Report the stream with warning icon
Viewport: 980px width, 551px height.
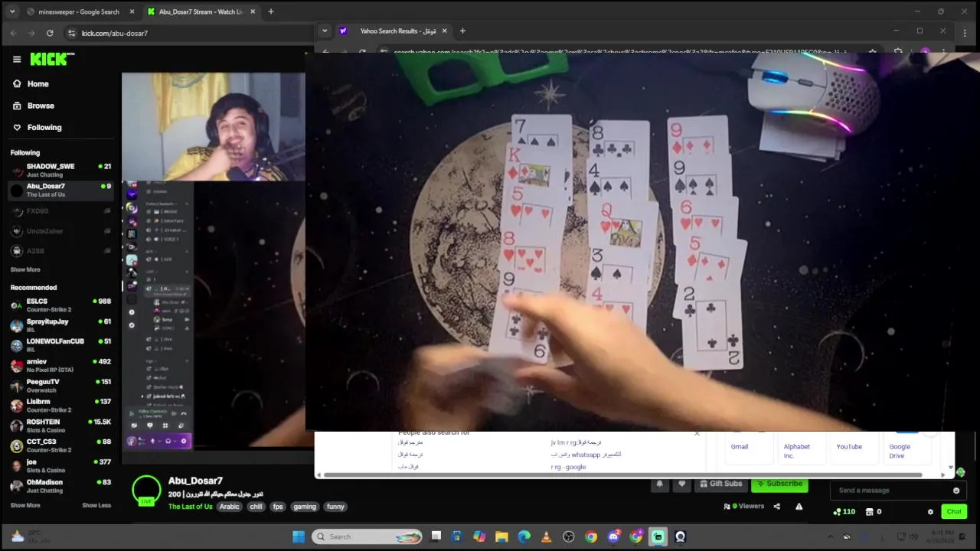pyautogui.click(x=799, y=507)
